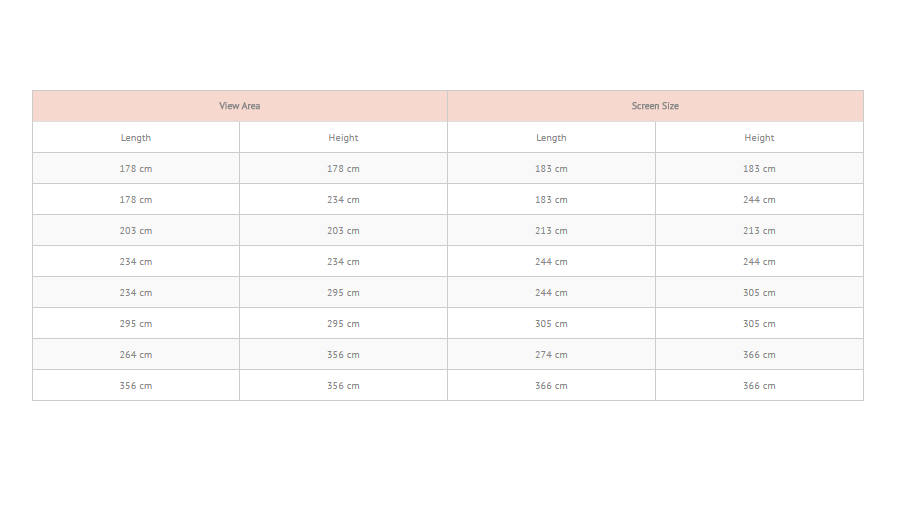
Task: Select the 264 cm length cell
Action: [x=136, y=355]
